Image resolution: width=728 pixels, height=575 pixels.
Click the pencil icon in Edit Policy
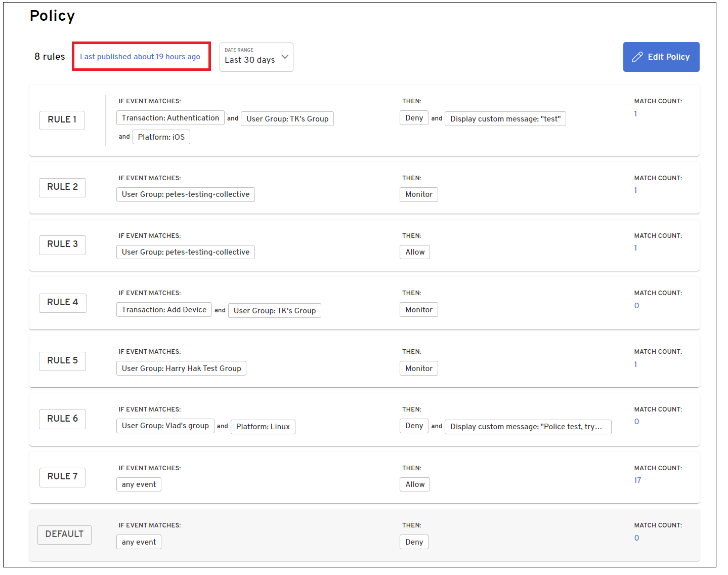click(x=637, y=57)
